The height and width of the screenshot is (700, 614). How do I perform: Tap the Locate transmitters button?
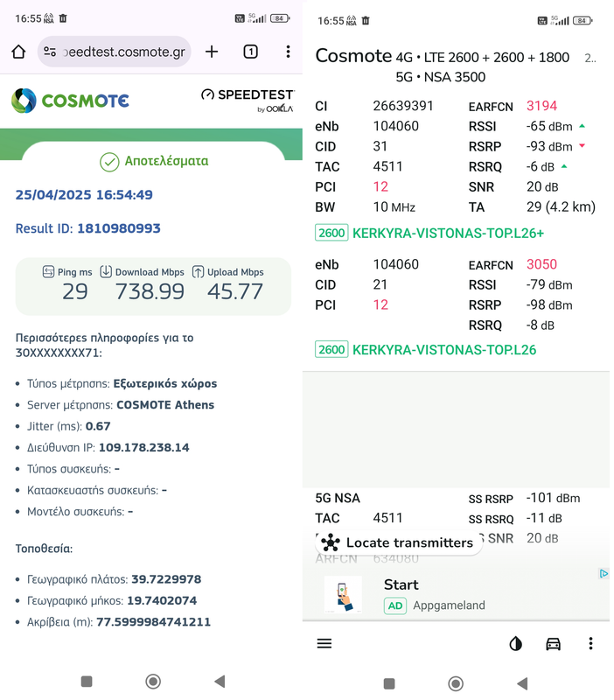point(399,542)
